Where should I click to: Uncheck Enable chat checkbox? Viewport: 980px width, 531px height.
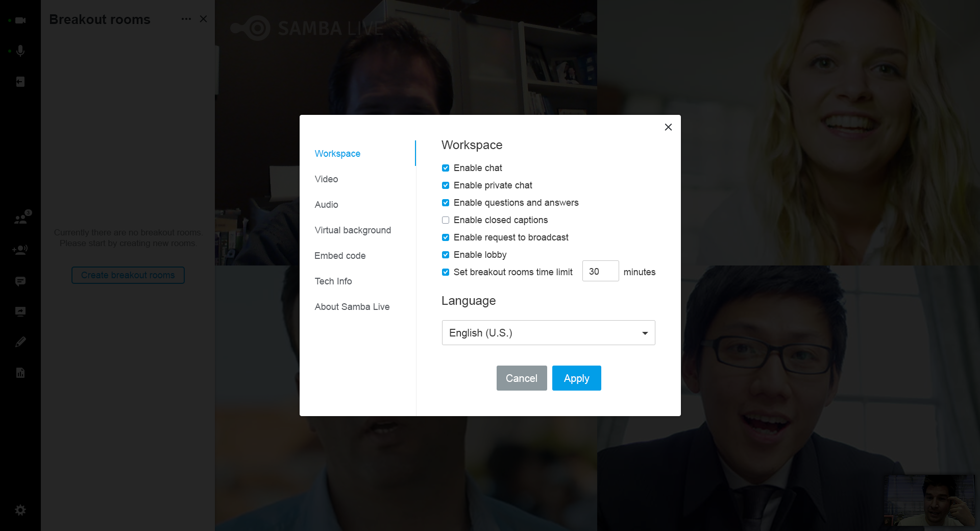click(x=446, y=168)
